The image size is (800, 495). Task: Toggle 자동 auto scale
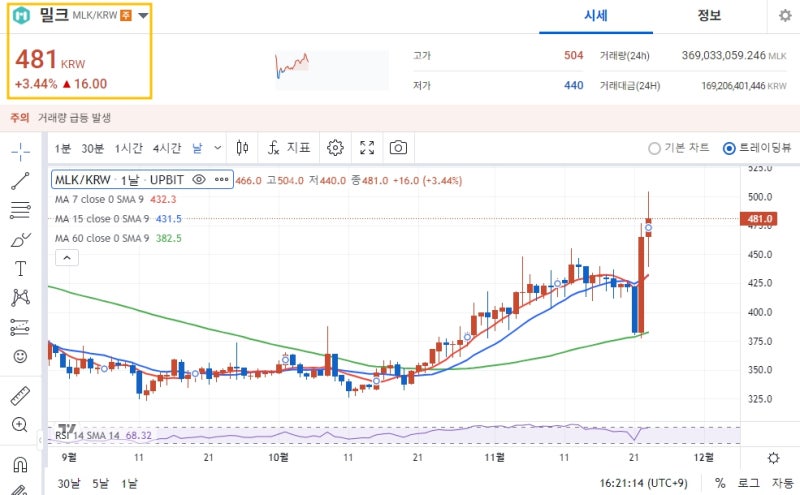[782, 483]
